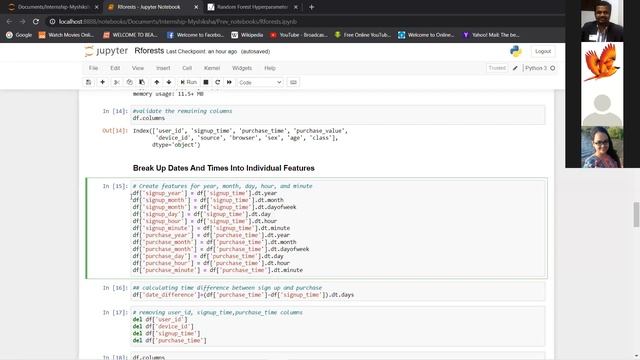Screen dimensions: 640x360
Task: Open the Welcome to Facebook bookmark
Action: click(x=196, y=35)
